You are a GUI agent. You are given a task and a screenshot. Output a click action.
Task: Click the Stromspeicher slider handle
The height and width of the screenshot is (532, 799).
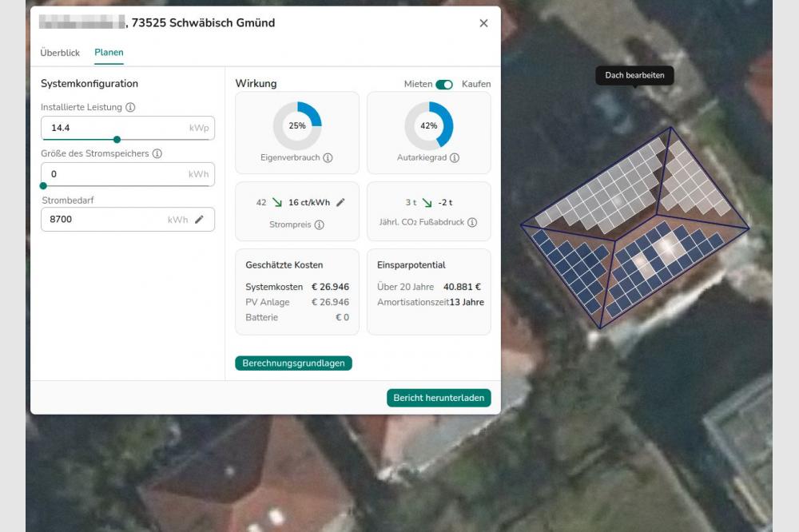(x=44, y=185)
